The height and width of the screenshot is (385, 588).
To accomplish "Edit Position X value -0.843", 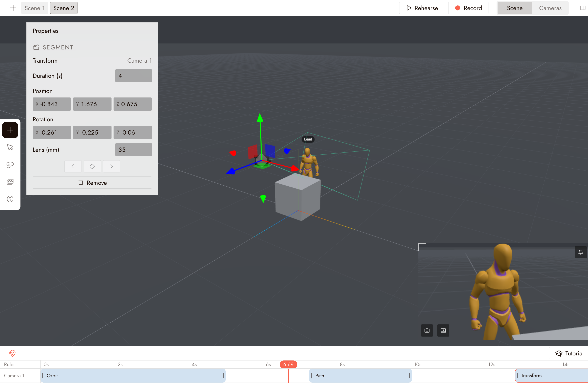I will point(52,104).
